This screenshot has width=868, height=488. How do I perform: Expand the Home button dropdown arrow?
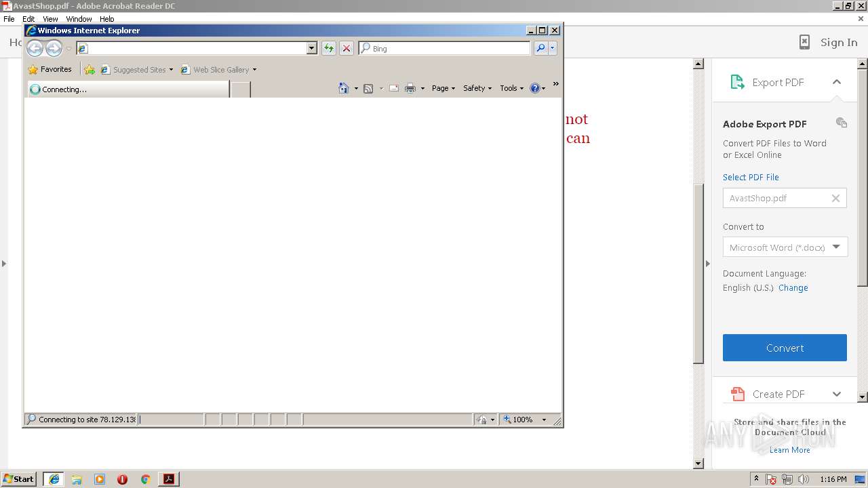pos(356,88)
